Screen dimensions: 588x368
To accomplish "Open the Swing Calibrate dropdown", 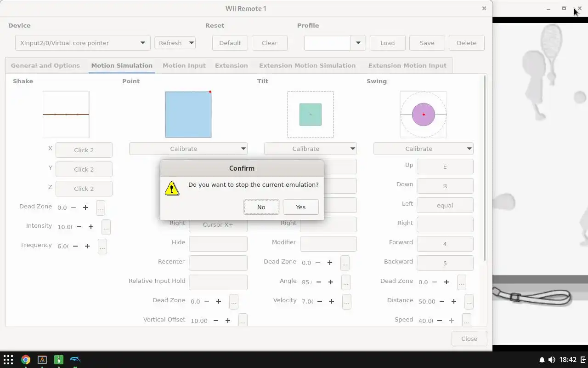I will click(423, 149).
